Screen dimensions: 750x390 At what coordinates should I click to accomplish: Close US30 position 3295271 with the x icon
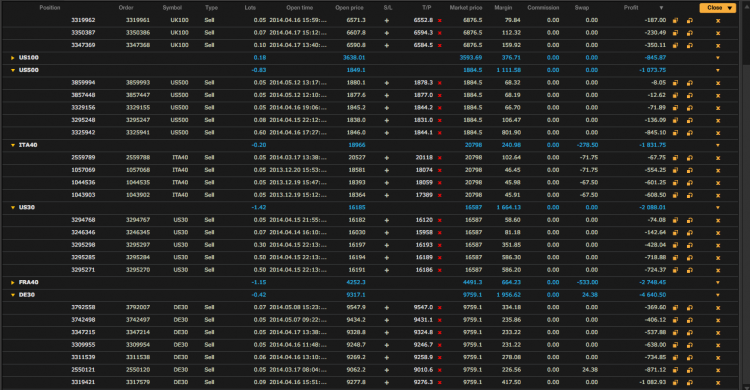point(717,270)
